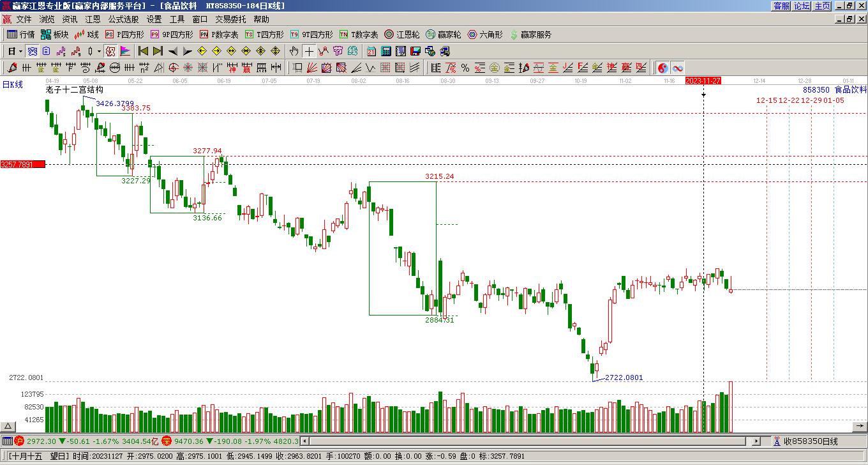Click the colorful flag icon
Image resolution: width=868 pixels, height=465 pixels.
pyautogui.click(x=125, y=51)
